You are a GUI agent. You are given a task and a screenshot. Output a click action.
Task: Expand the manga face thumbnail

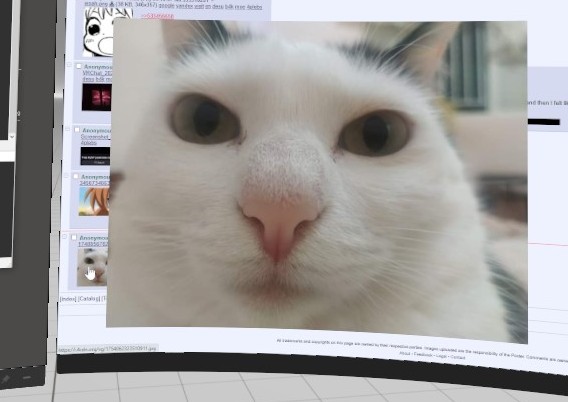point(98,32)
